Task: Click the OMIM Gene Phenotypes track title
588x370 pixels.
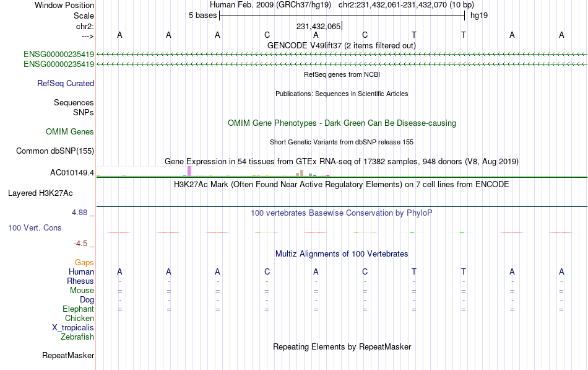Action: pyautogui.click(x=342, y=123)
